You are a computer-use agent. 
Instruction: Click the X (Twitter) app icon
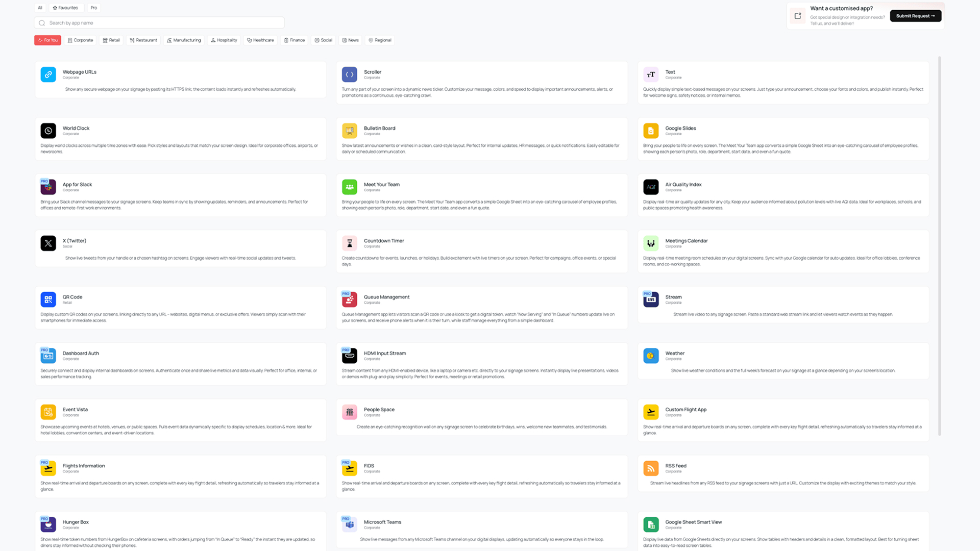[48, 243]
